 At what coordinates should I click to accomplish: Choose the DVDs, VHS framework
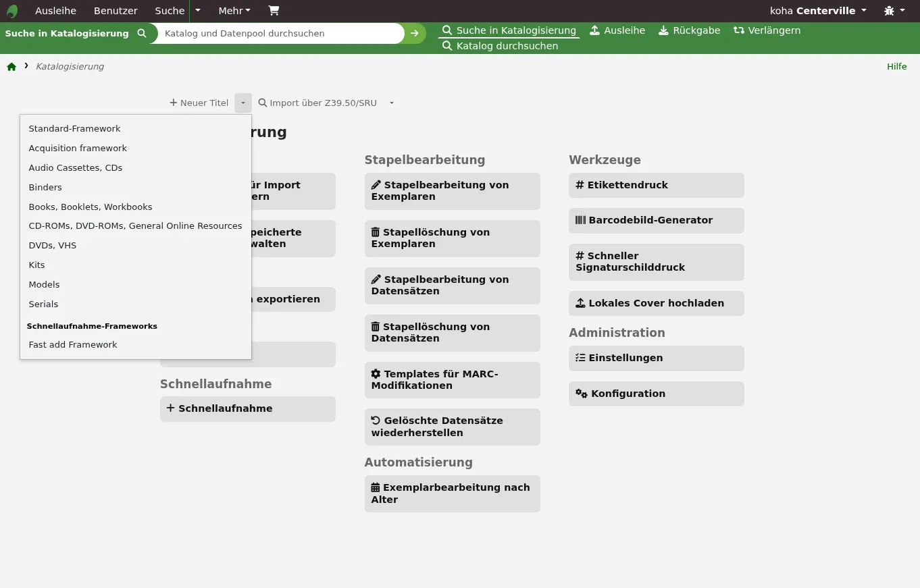[x=136, y=245]
